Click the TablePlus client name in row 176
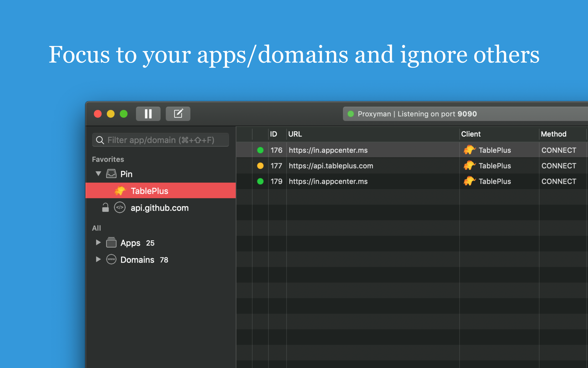 495,150
